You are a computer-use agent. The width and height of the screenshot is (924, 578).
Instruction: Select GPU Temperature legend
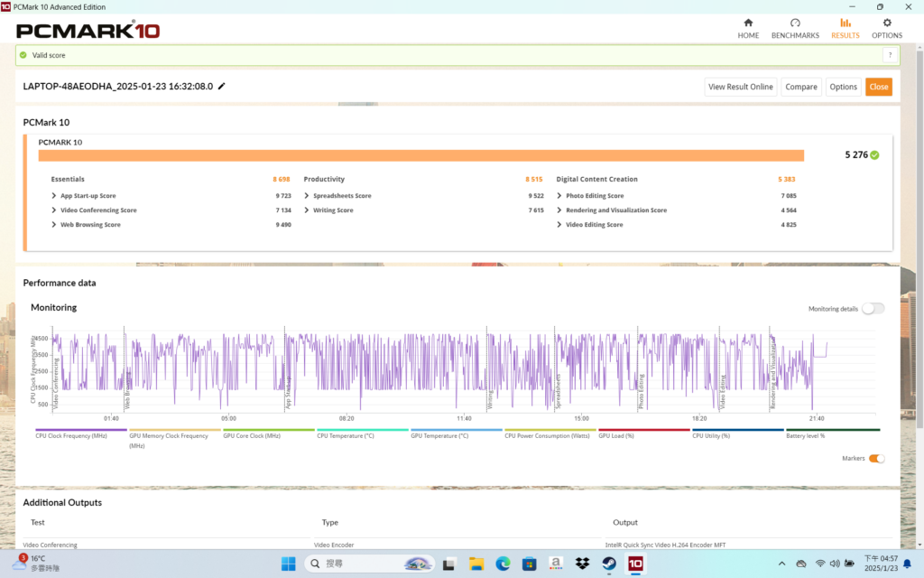tap(456, 433)
